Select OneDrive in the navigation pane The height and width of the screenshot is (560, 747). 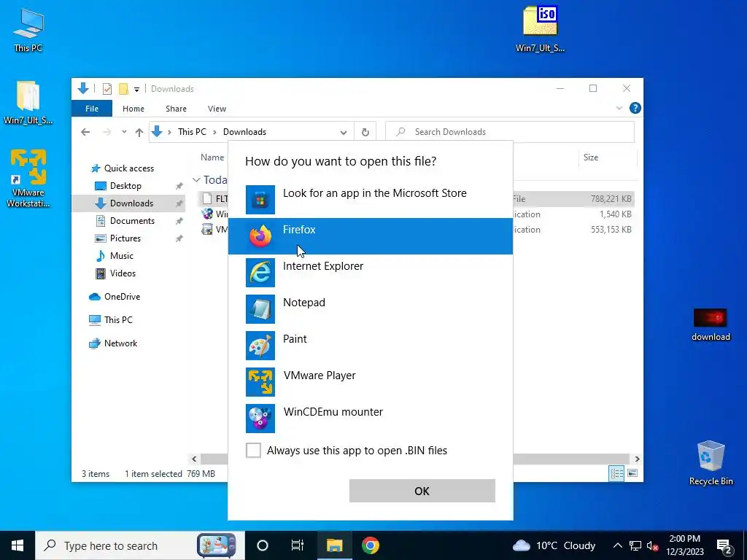pos(122,297)
